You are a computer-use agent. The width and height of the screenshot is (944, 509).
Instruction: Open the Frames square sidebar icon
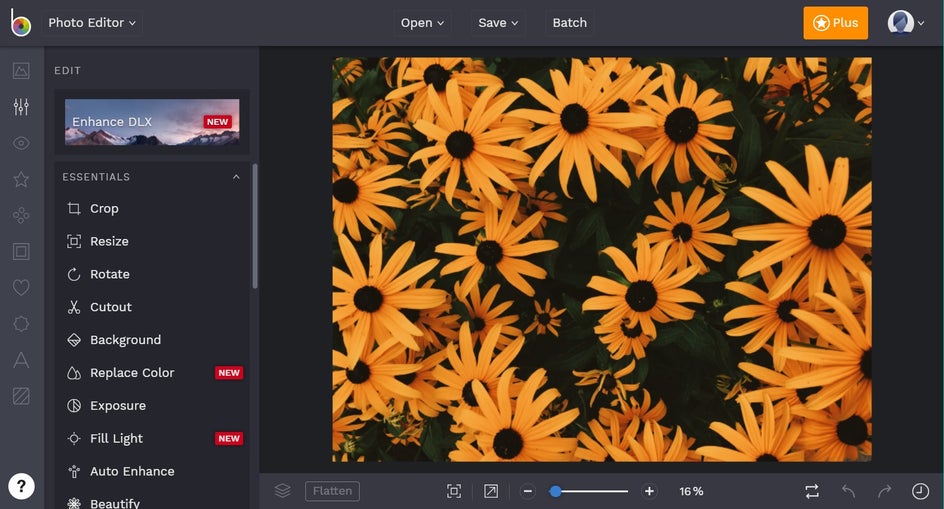(x=21, y=251)
